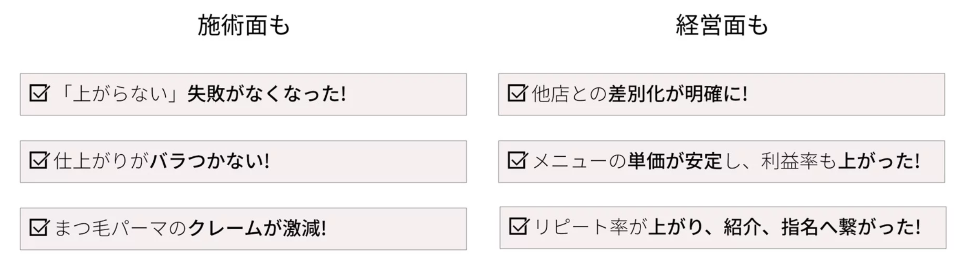Click the text 他店との
Viewport: 980px width, 266px height.
(x=569, y=94)
